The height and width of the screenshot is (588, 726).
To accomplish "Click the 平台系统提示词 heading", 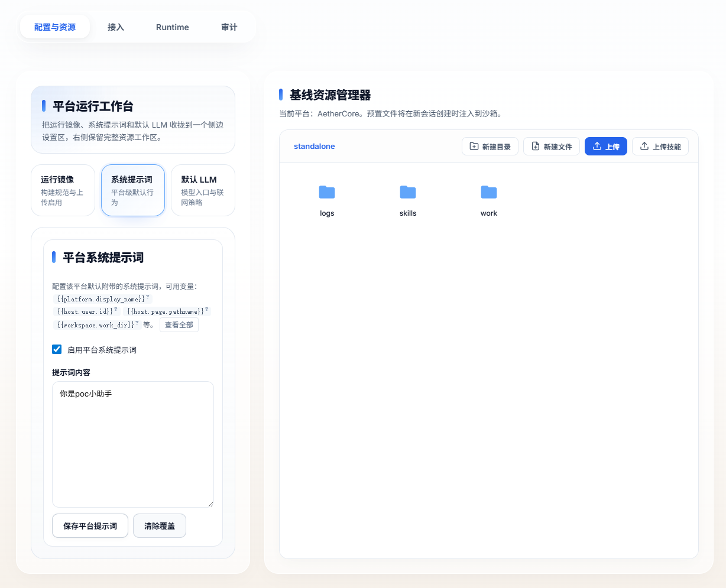I will [x=103, y=258].
